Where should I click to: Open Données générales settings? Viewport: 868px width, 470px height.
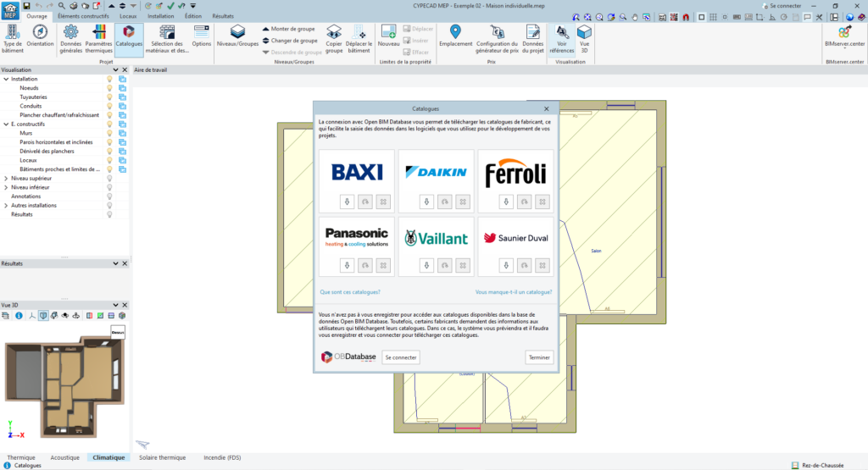71,39
